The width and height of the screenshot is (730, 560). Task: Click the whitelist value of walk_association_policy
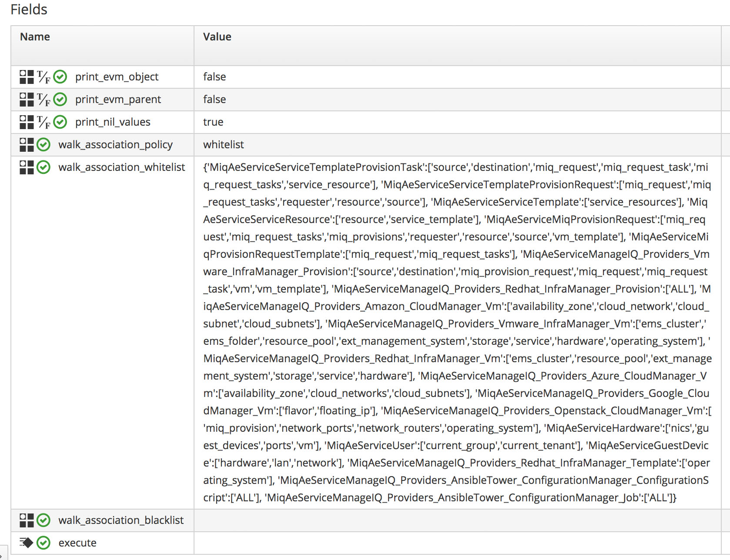pyautogui.click(x=224, y=145)
